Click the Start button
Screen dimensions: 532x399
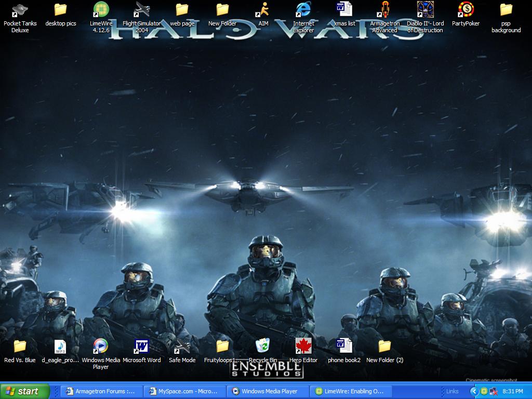[25, 391]
